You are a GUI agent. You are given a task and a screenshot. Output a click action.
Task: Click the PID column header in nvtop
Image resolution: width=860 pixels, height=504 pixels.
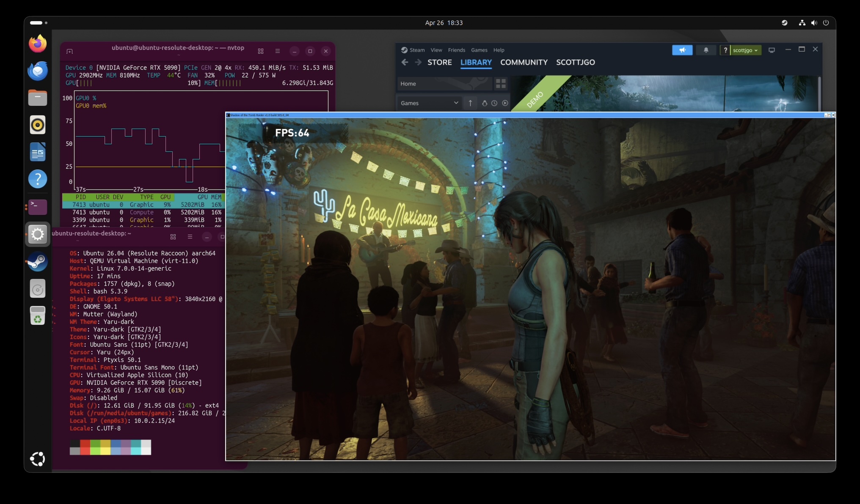[x=80, y=197]
